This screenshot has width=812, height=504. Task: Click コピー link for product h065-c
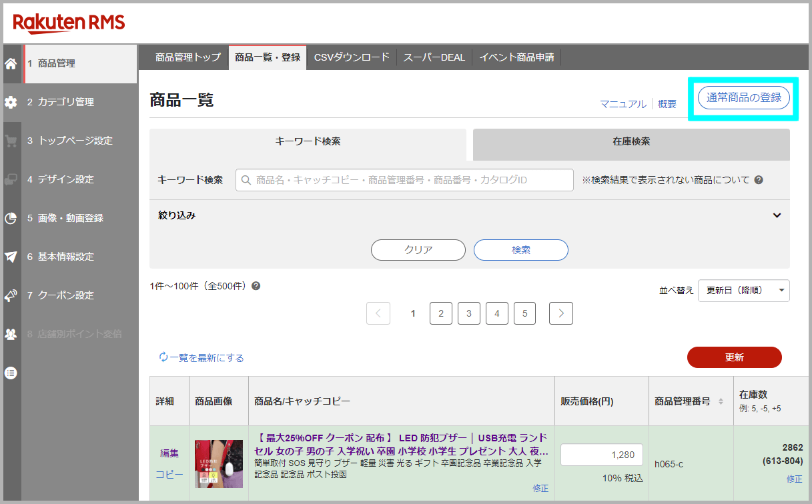point(169,475)
